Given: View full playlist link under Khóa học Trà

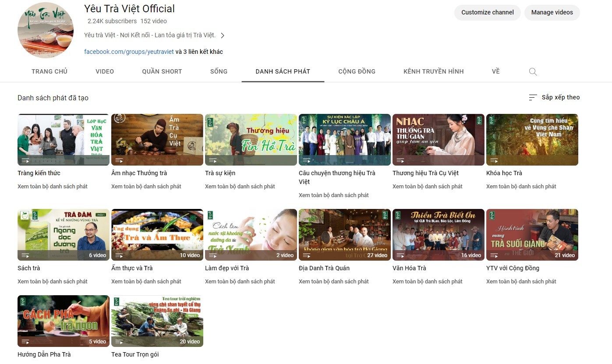Looking at the screenshot, I should (x=521, y=187).
